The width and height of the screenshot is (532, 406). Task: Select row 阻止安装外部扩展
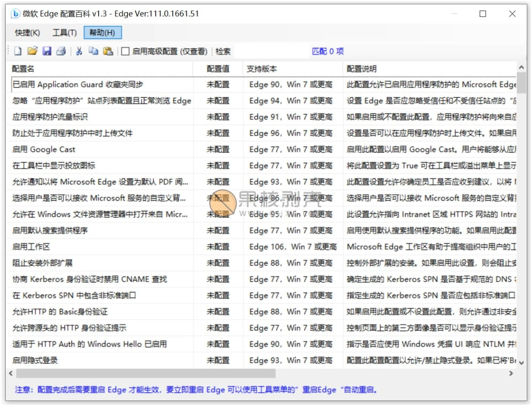261,263
